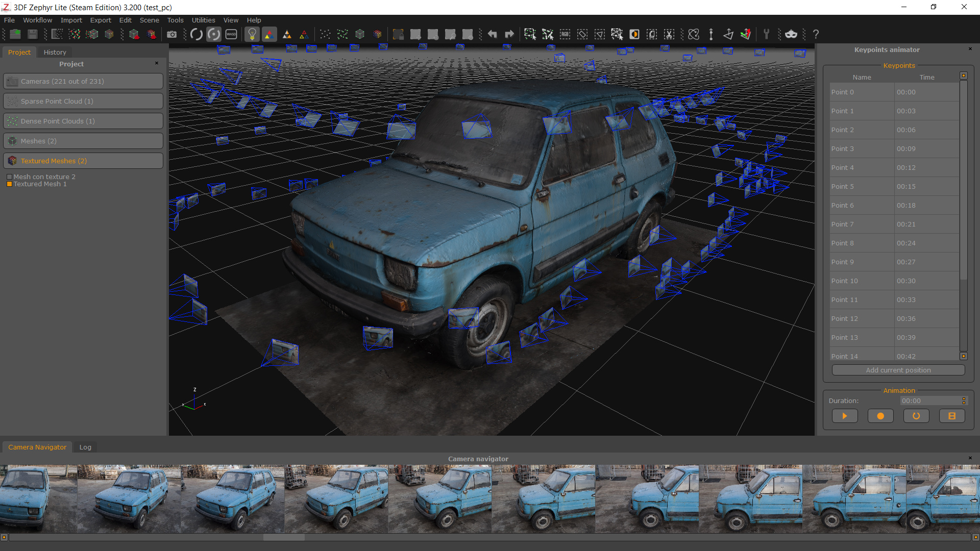Take a screenshot with the camera icon
The width and height of the screenshot is (980, 551).
click(172, 34)
